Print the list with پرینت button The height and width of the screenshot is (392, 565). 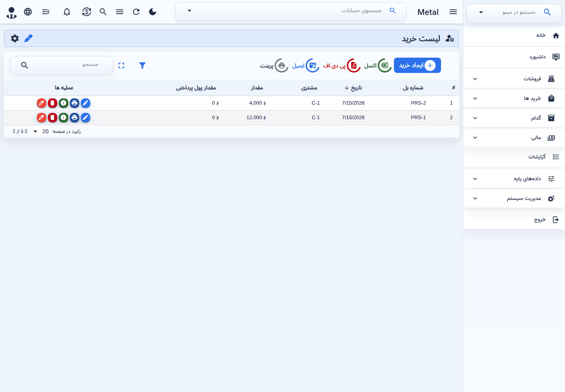(274, 65)
